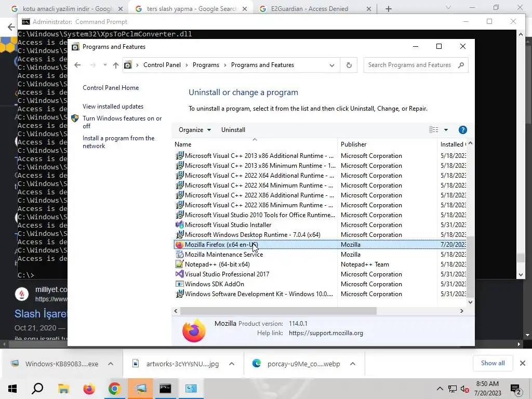The height and width of the screenshot is (399, 532).
Task: Close the downloads bar
Action: coord(523,363)
